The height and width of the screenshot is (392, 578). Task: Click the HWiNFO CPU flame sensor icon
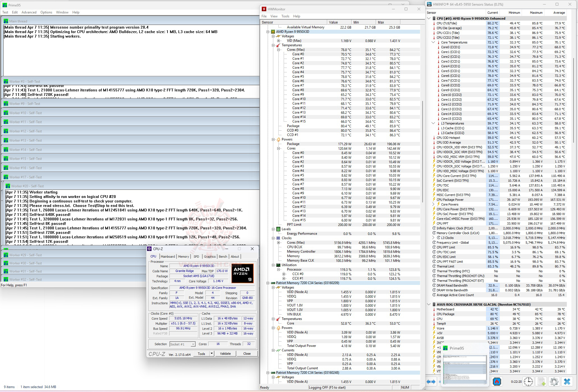[497, 382]
